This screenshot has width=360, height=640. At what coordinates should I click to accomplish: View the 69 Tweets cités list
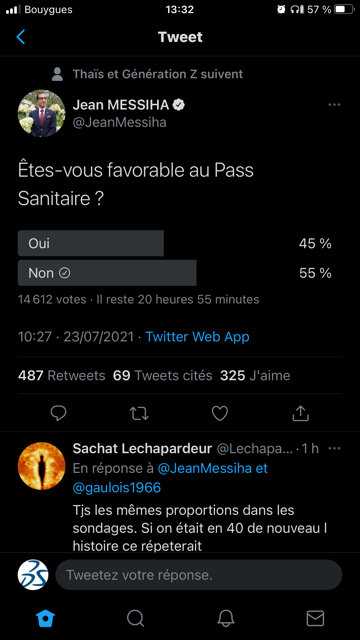tap(163, 376)
